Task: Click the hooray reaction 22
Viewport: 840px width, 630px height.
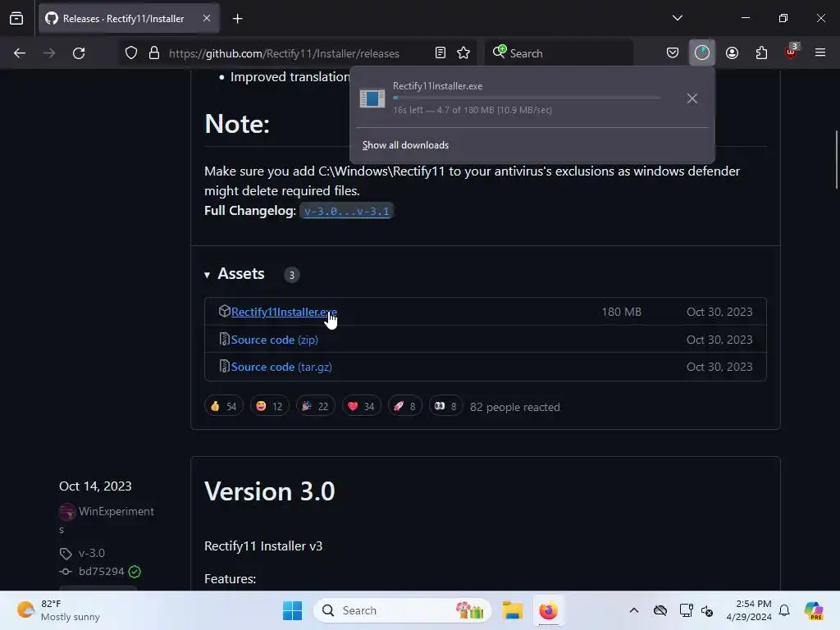Action: point(315,406)
